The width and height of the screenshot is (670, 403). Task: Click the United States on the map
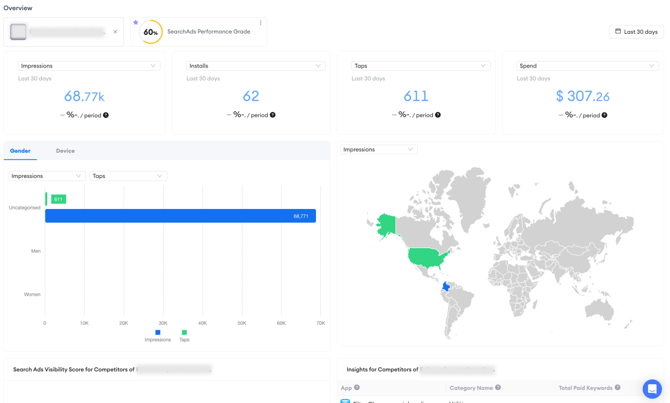[x=427, y=257]
